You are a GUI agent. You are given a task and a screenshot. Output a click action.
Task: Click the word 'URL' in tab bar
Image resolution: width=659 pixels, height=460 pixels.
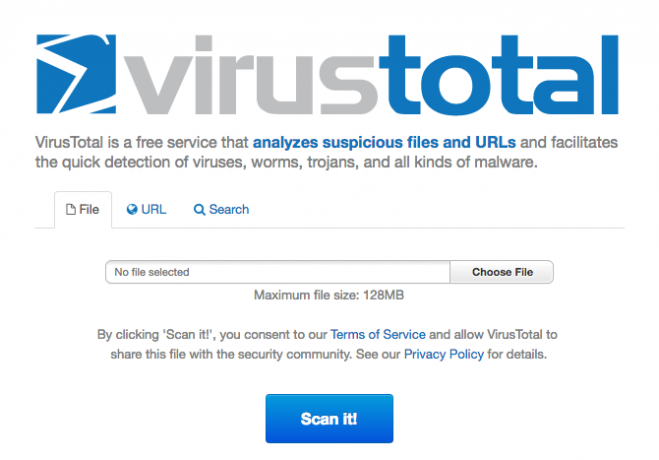pos(154,209)
